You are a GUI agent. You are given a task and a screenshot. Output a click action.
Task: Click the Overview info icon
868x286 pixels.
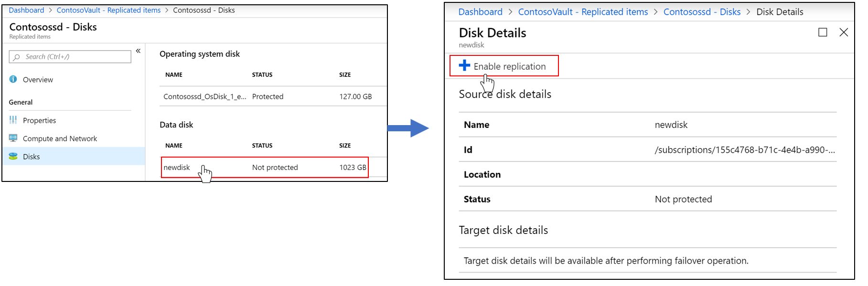point(13,79)
